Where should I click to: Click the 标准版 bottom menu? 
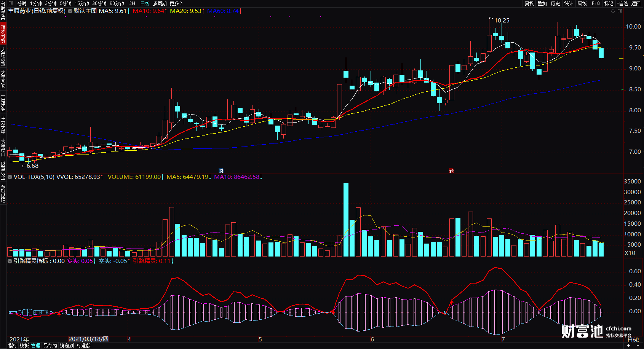[84, 346]
